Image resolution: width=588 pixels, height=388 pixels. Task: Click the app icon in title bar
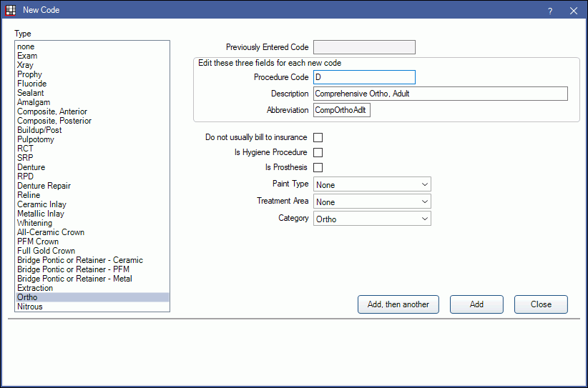coord(10,11)
